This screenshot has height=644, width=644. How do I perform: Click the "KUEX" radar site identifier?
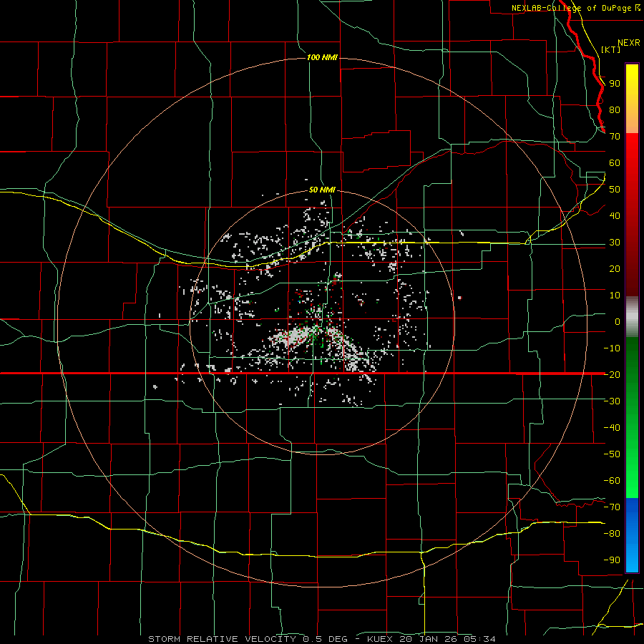point(380,639)
